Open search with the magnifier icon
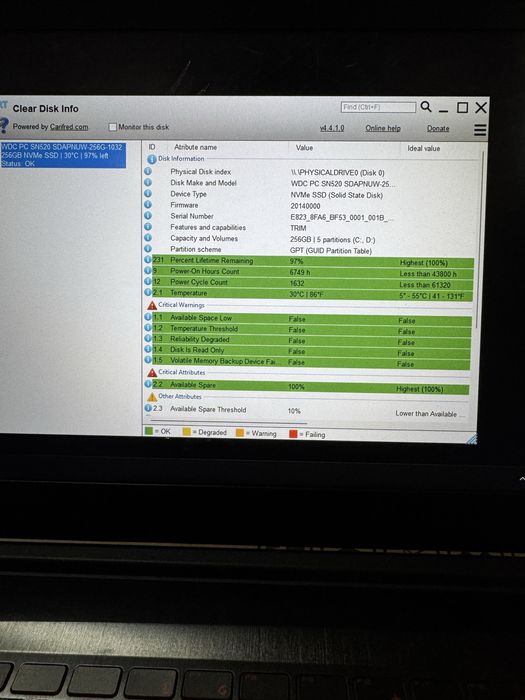Viewport: 525px width, 700px height. pyautogui.click(x=426, y=107)
